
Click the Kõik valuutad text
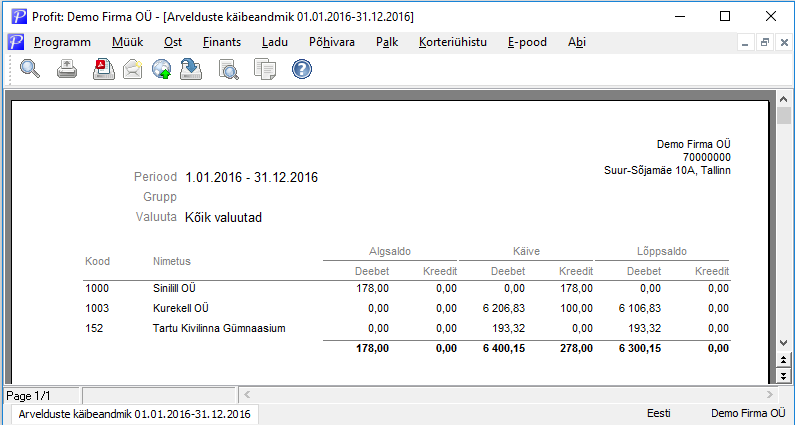click(x=223, y=218)
